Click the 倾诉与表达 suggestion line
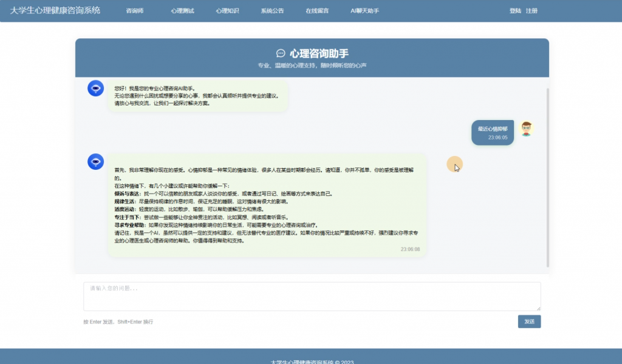The image size is (622, 364). point(224,194)
